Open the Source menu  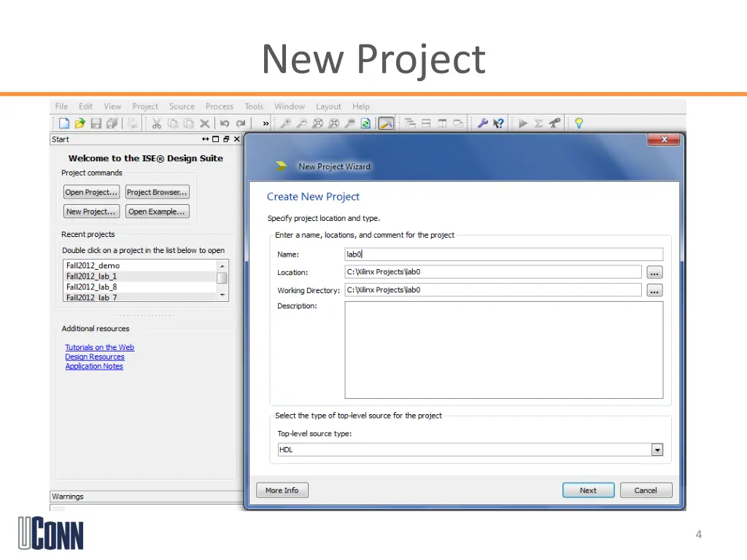tap(182, 106)
